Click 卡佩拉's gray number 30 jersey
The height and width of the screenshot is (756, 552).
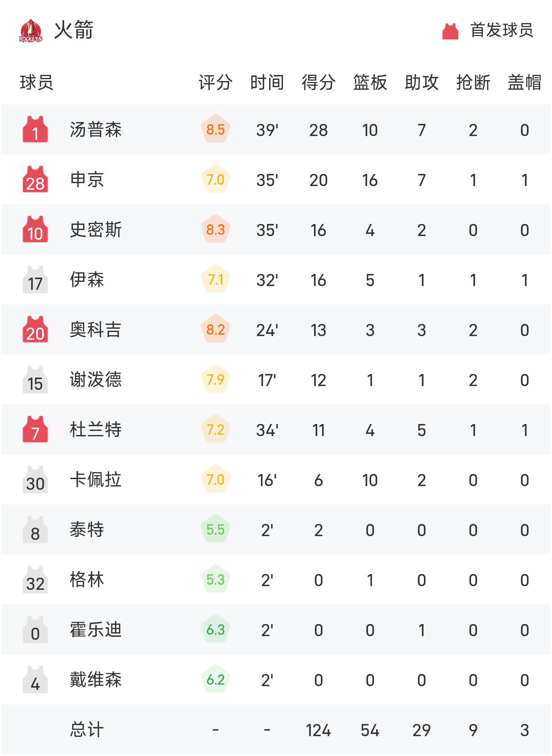(x=35, y=480)
